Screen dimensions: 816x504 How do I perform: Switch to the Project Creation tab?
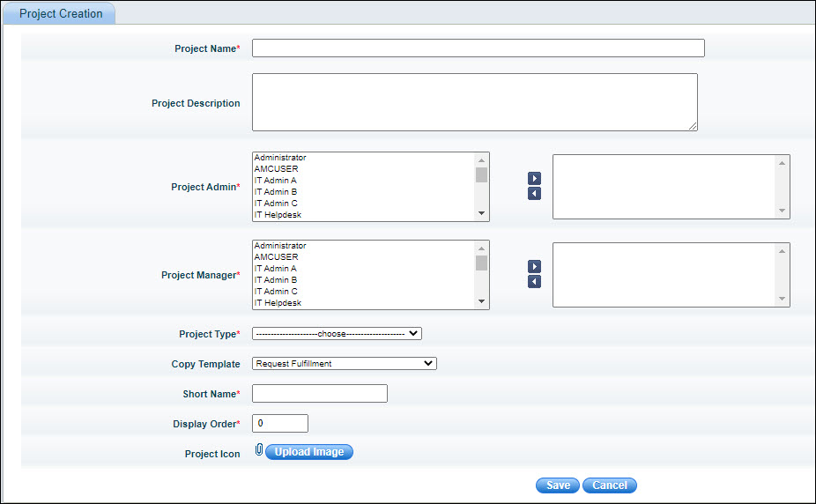(61, 14)
